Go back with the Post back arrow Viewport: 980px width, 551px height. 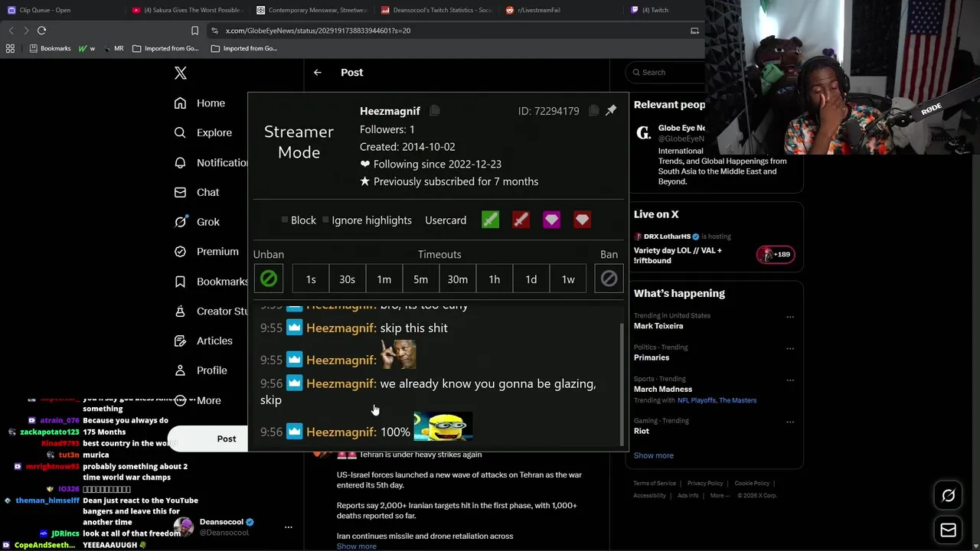pos(317,72)
